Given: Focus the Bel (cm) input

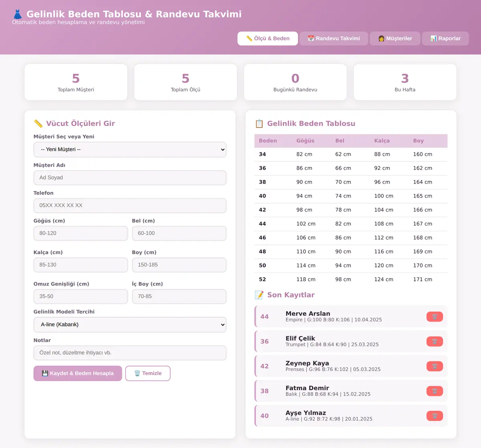Looking at the screenshot, I should pos(179,233).
